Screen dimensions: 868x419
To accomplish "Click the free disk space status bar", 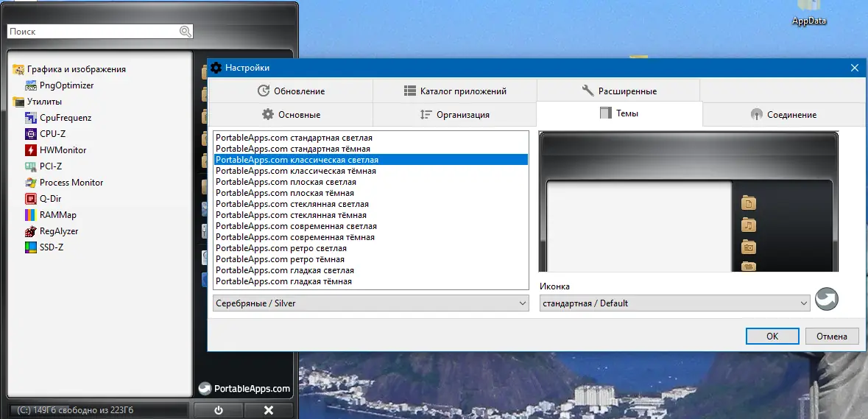I will tap(99, 410).
